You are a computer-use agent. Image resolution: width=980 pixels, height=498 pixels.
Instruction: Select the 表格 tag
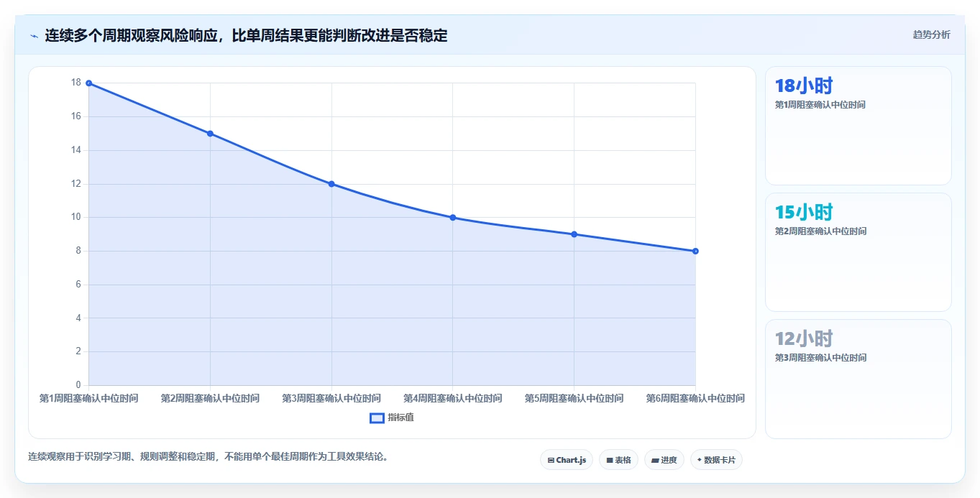coord(618,460)
